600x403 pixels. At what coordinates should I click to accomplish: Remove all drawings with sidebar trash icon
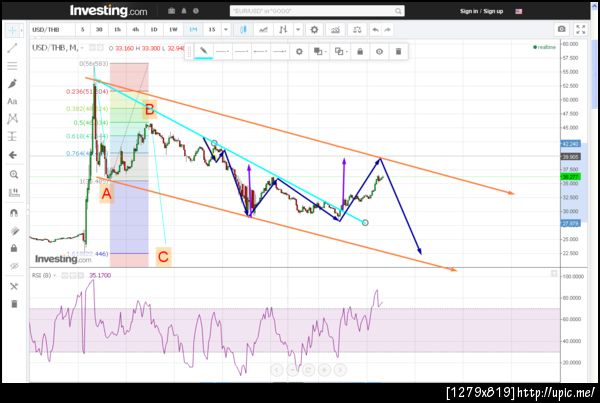pos(14,304)
